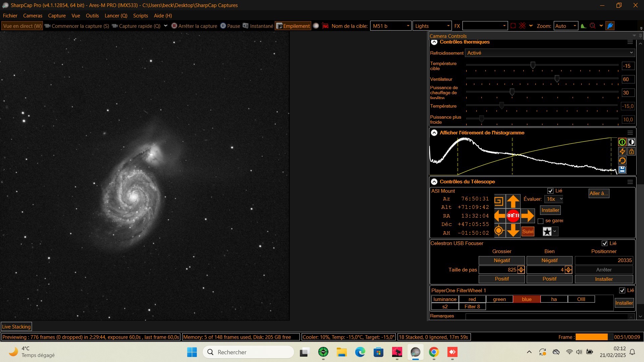Click Installer button in ASI Mount section
This screenshot has height=362, width=644.
550,210
